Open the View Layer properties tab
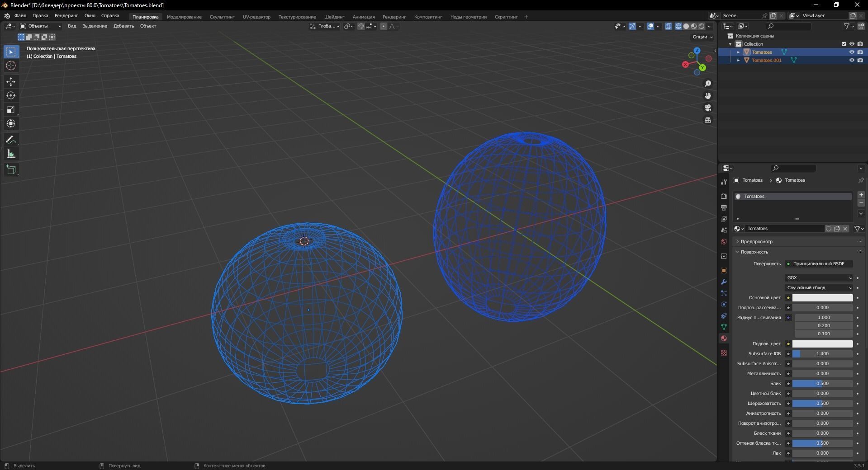The height and width of the screenshot is (470, 868). (724, 219)
